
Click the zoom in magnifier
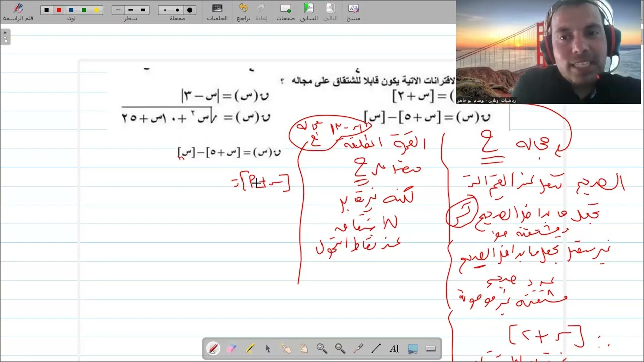[x=321, y=348]
